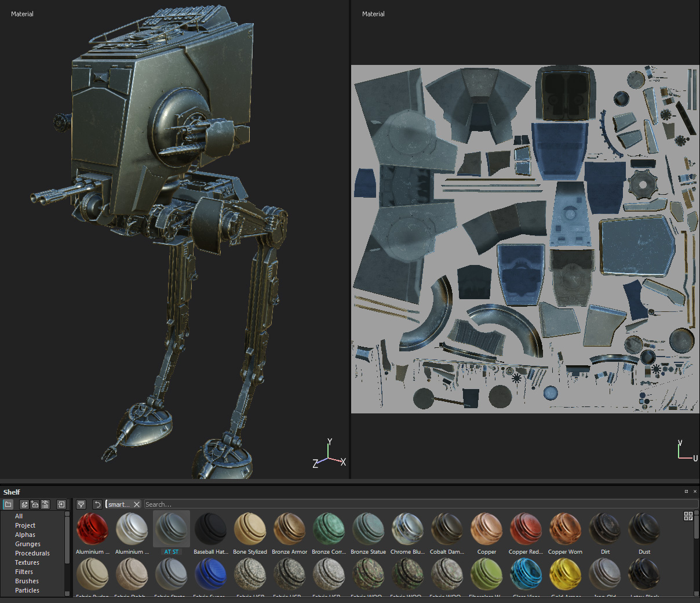
Task: Select the yellow gold material sphere
Action: (565, 574)
